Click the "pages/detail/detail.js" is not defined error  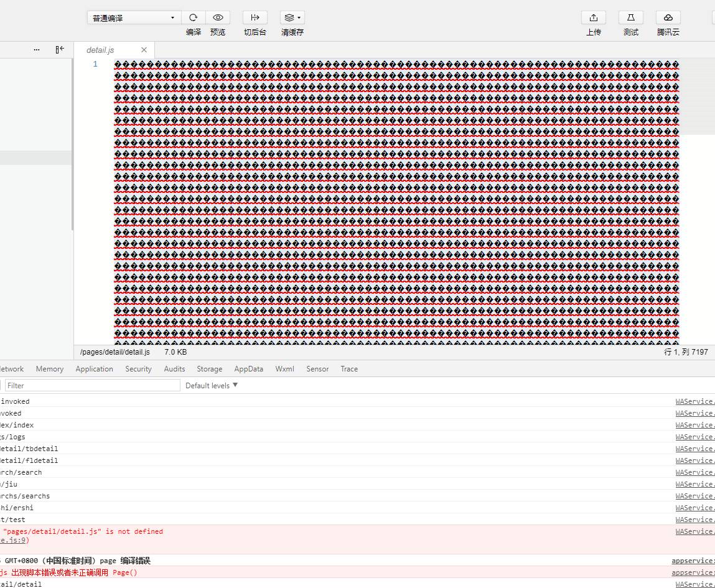[83, 531]
